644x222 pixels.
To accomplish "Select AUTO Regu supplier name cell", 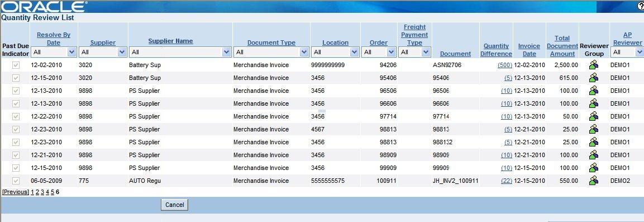I will pyautogui.click(x=145, y=181).
